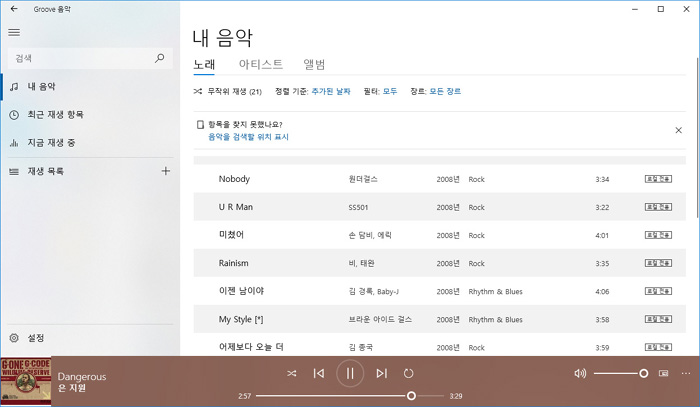Viewport: 700px width, 407px height.
Task: Mute using the speaker icon
Action: tap(580, 374)
